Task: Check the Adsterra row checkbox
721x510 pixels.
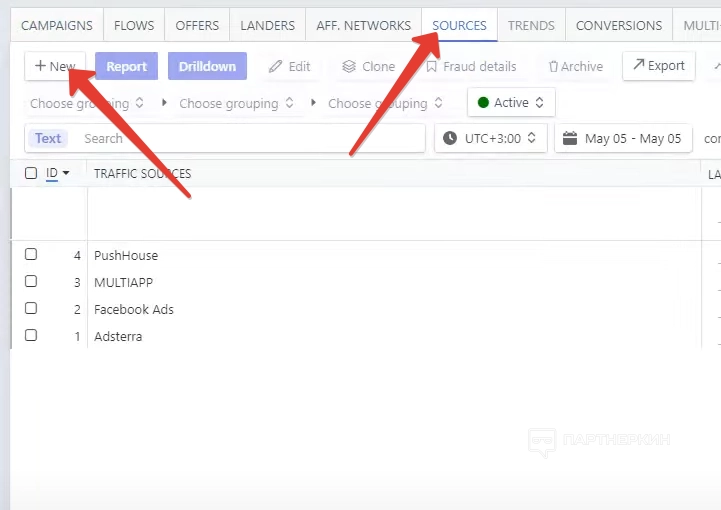Action: [31, 335]
